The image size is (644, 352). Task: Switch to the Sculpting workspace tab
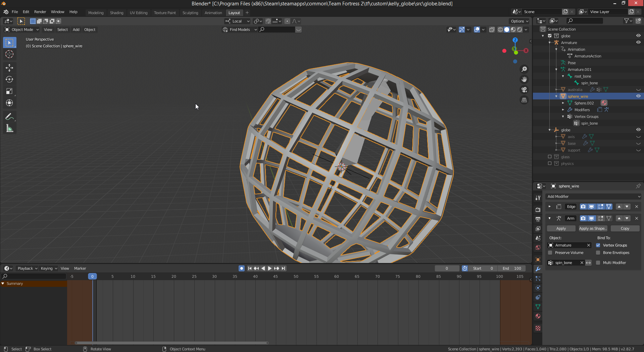pyautogui.click(x=190, y=13)
